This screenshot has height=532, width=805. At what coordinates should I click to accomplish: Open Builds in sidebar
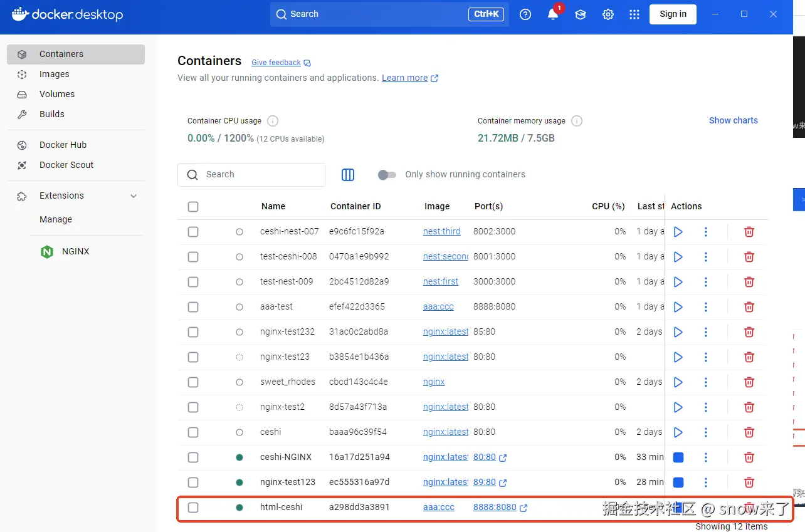(76, 115)
